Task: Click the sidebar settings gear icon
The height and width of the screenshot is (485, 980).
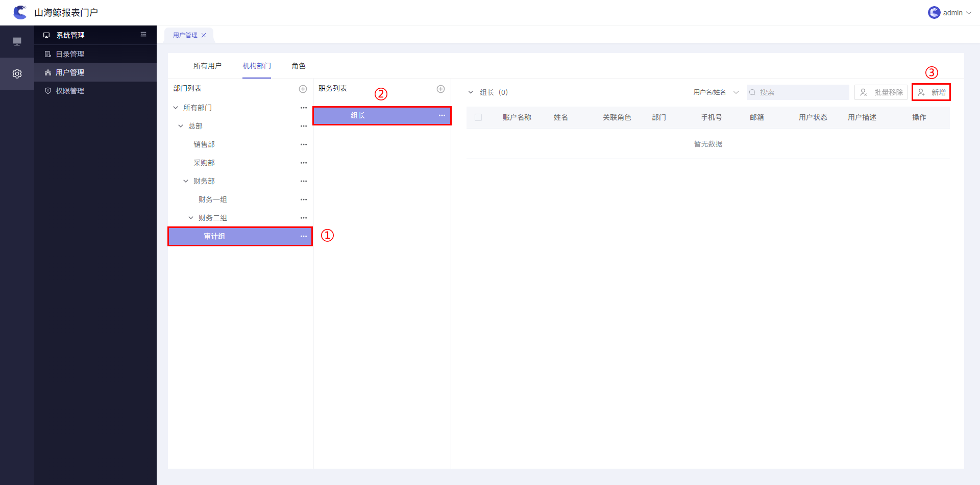Action: click(17, 74)
